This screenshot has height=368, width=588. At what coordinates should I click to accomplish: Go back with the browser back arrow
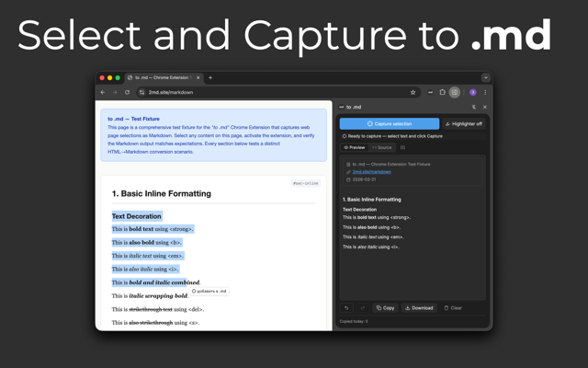click(x=103, y=92)
